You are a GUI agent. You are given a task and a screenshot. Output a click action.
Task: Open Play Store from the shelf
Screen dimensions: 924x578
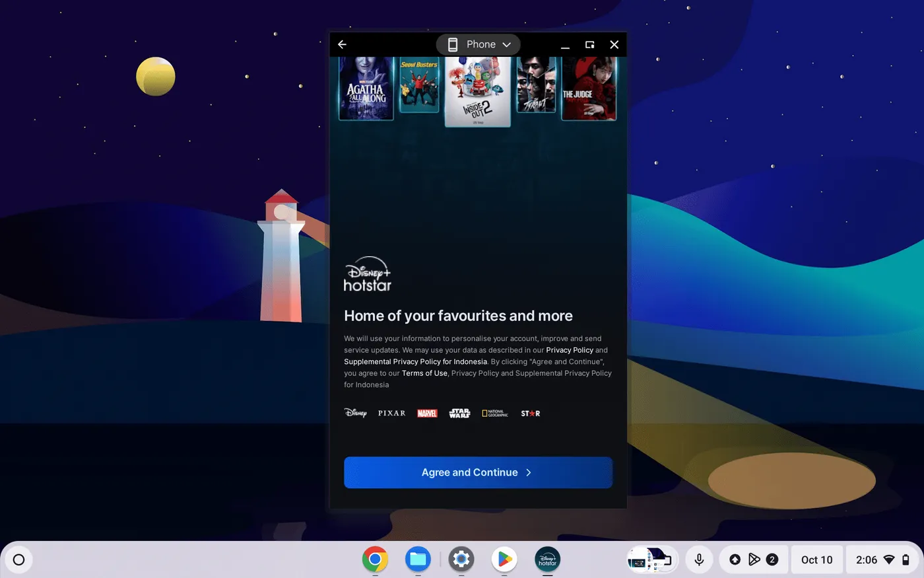point(504,560)
